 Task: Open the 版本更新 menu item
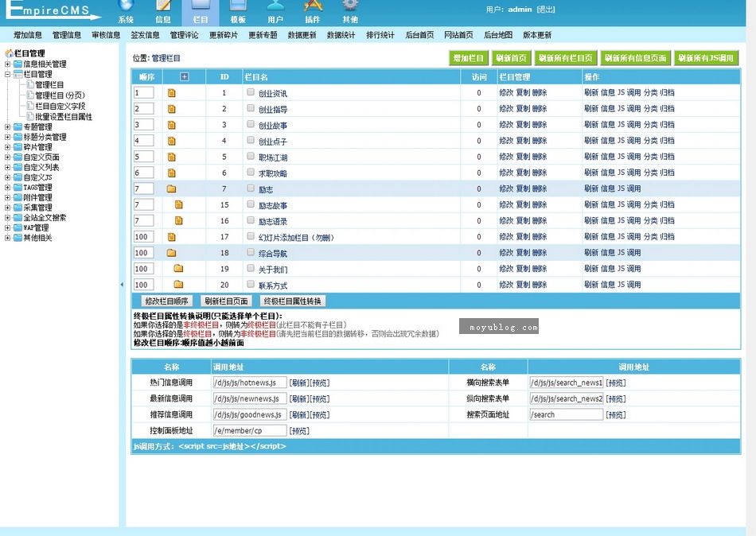537,35
